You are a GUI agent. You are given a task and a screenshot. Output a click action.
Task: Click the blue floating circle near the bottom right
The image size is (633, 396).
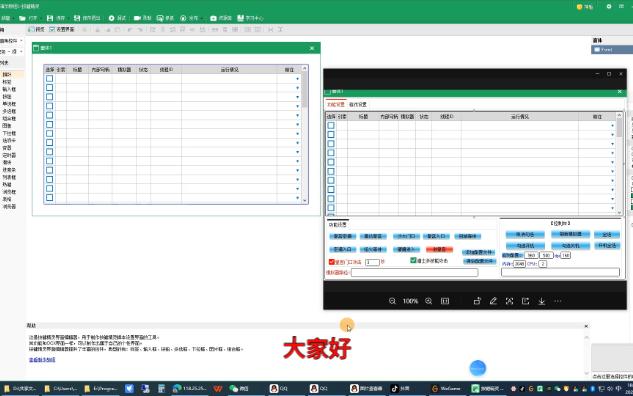478,368
